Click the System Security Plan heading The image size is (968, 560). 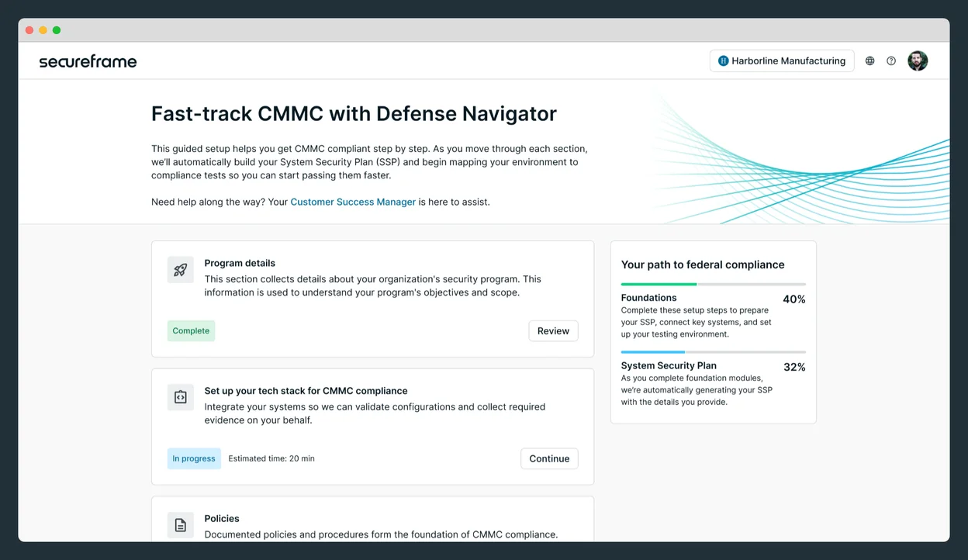pyautogui.click(x=669, y=366)
